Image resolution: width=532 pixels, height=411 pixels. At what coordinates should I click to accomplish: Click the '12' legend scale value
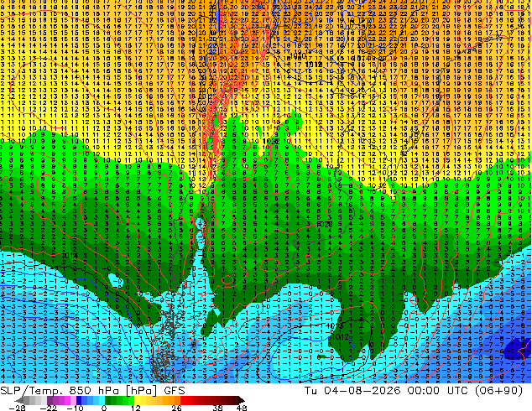click(x=136, y=408)
